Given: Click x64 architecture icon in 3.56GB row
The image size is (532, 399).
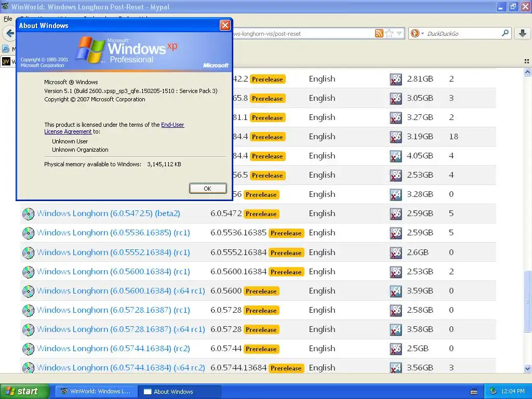Looking at the screenshot, I should pyautogui.click(x=395, y=368).
